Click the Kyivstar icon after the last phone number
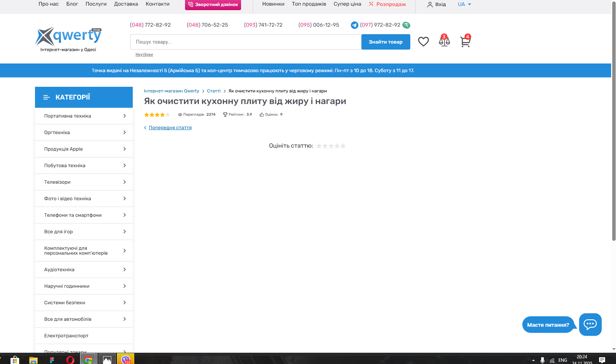Screen dimensions: 616x364 406,25
